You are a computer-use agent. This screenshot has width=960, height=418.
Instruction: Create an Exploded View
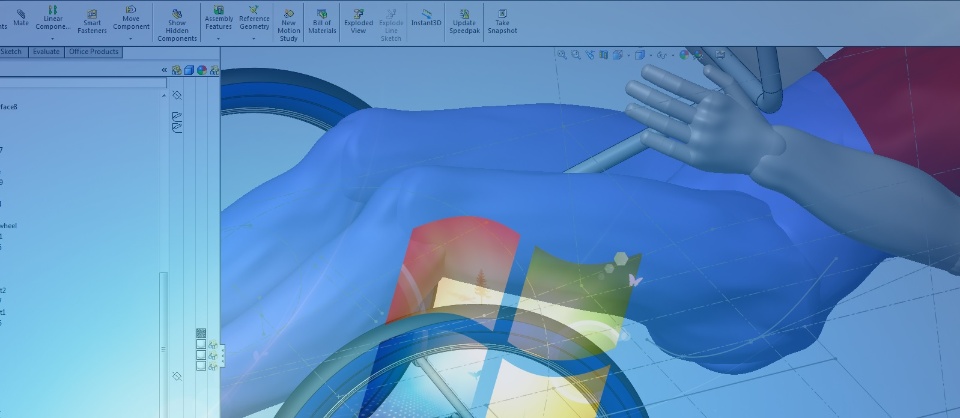[358, 21]
